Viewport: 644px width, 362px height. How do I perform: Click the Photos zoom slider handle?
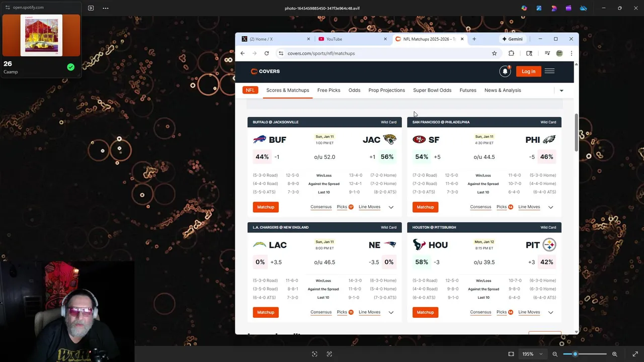point(575,354)
